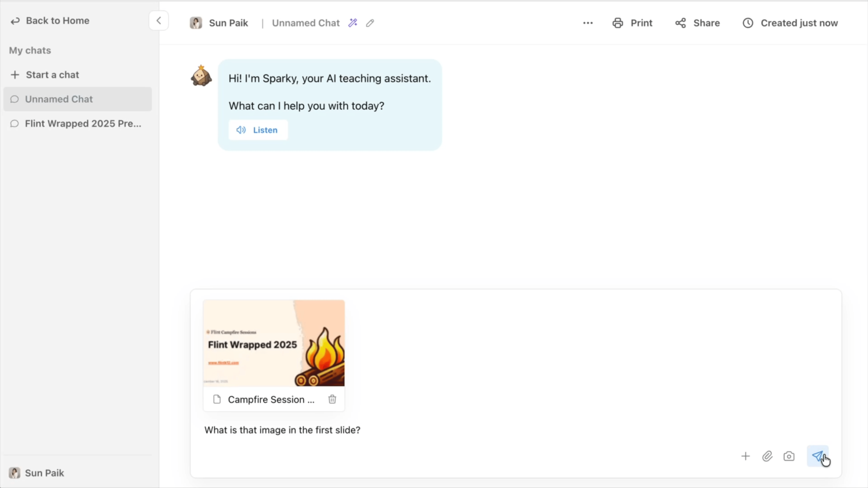Auto-generate chat name with the magic wand icon
This screenshot has width=868, height=488.
pos(353,23)
